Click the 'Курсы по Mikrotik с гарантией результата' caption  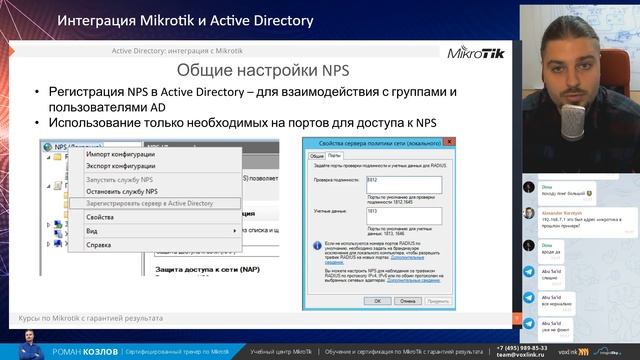coord(91,318)
